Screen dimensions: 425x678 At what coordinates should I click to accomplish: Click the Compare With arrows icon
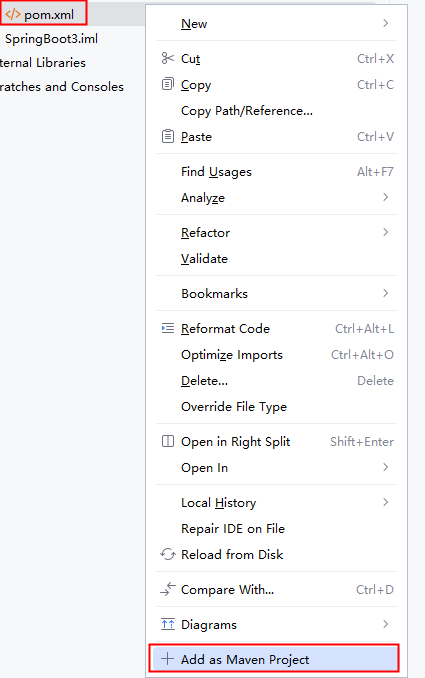167,589
